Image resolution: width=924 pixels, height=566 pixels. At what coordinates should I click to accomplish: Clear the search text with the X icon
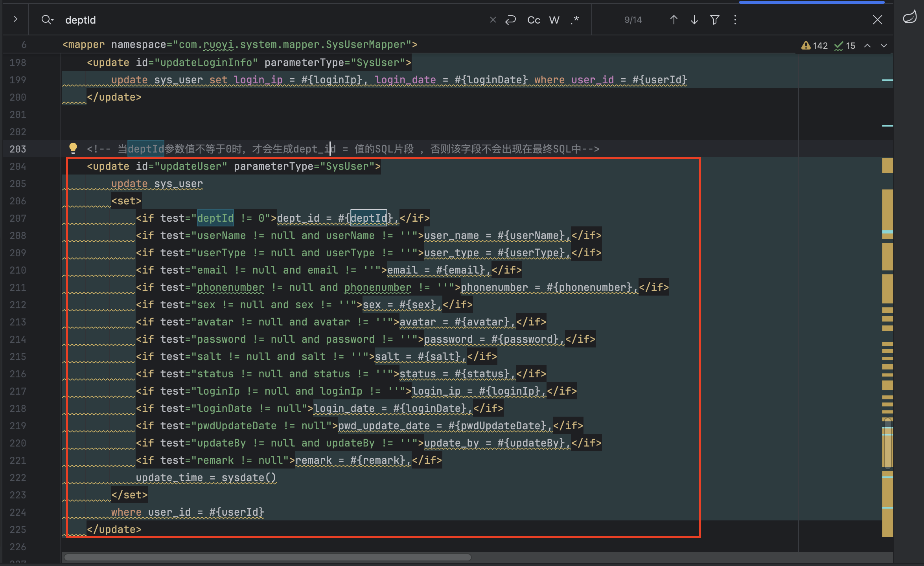point(493,20)
